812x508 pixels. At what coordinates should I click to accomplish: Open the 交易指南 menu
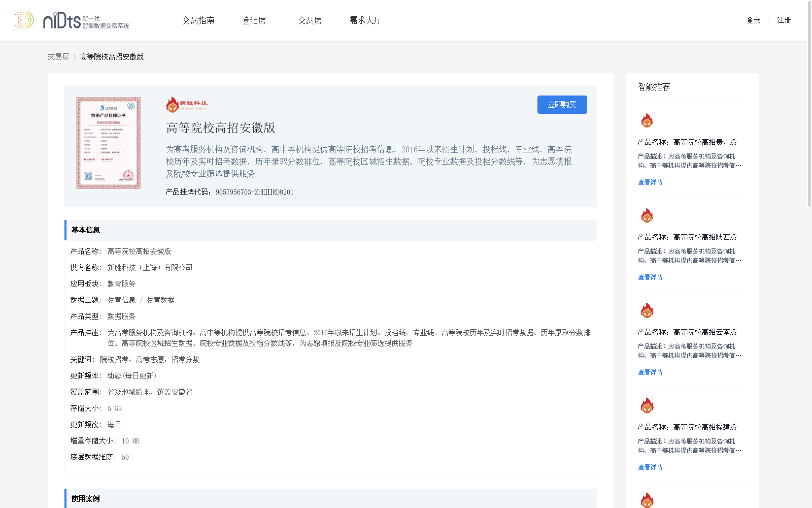point(198,20)
